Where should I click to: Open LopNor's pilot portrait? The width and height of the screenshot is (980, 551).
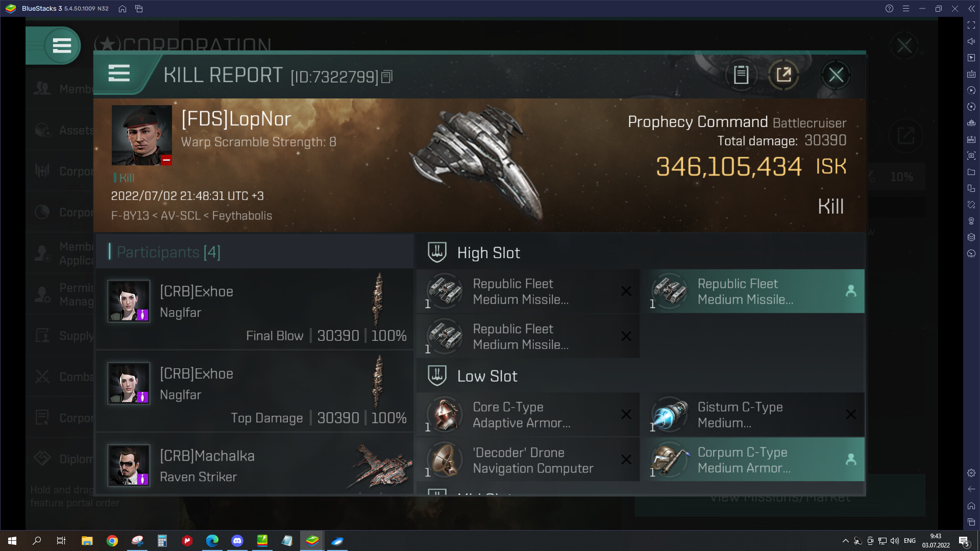(142, 135)
